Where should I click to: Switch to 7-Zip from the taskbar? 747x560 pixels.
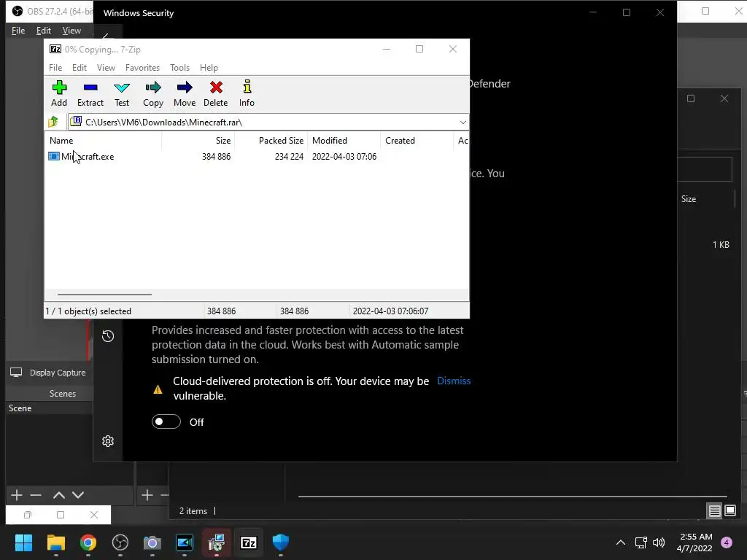249,542
